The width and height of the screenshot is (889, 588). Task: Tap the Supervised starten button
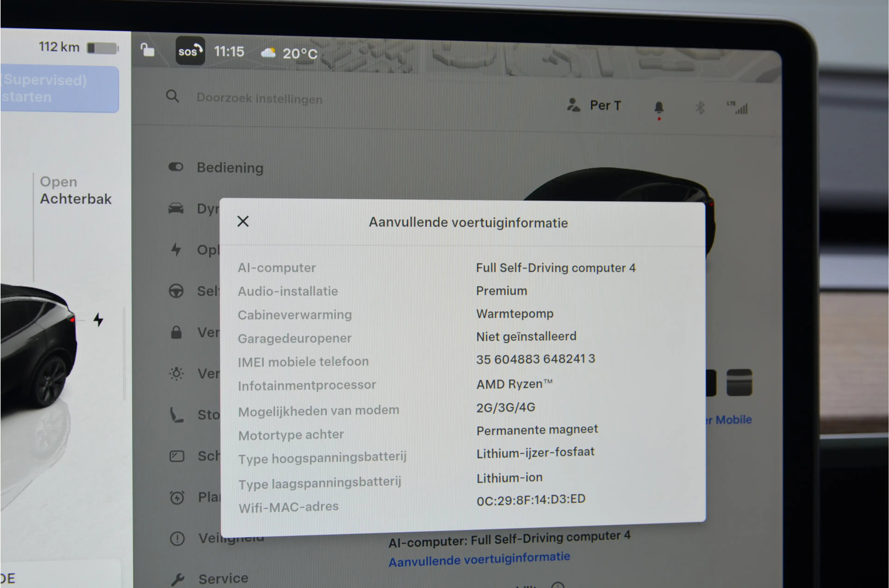tap(59, 89)
